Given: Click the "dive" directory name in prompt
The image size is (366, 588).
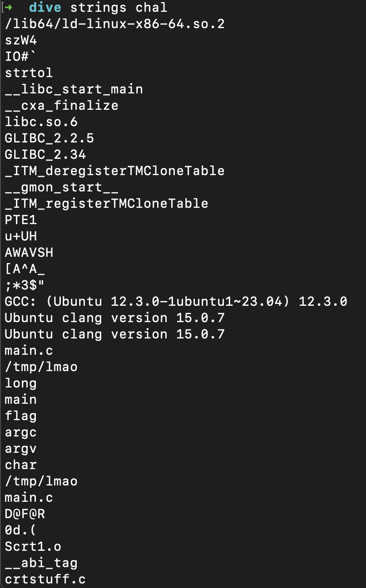Looking at the screenshot, I should point(45,7).
